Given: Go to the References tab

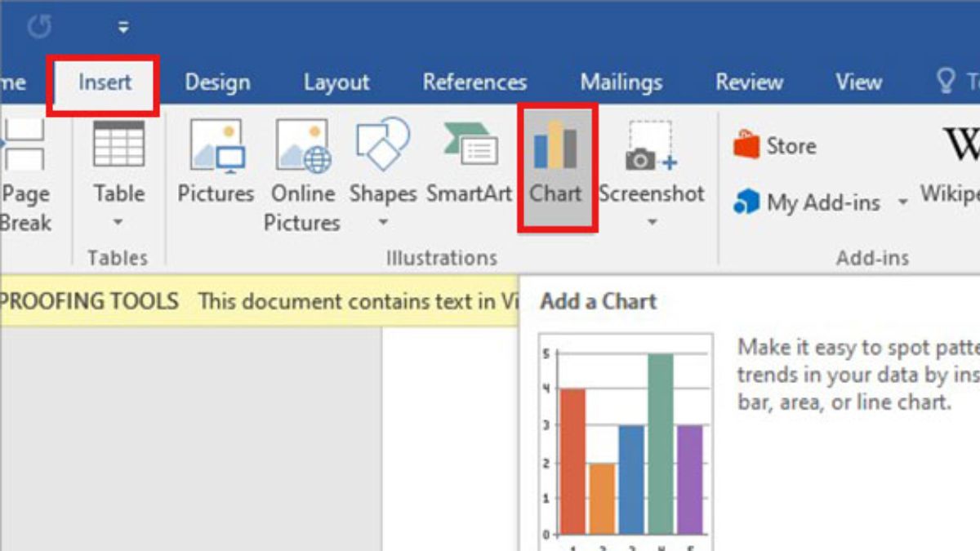Looking at the screenshot, I should click(x=474, y=82).
